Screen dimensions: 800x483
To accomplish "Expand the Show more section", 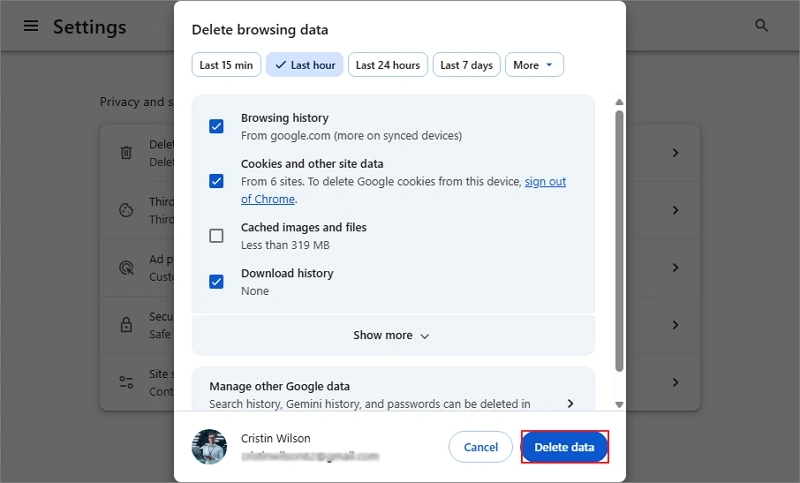I will click(x=393, y=335).
